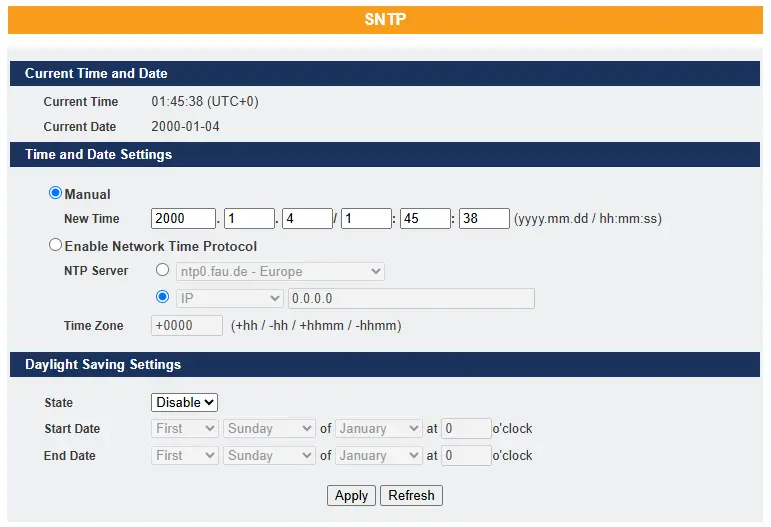The width and height of the screenshot is (771, 527).
Task: Open Start Date month dropdown
Action: coord(379,429)
